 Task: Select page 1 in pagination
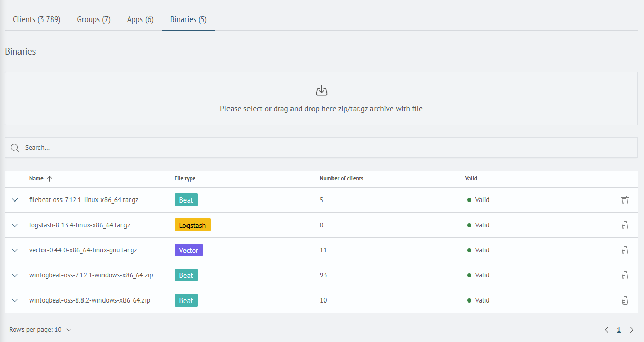pyautogui.click(x=619, y=330)
